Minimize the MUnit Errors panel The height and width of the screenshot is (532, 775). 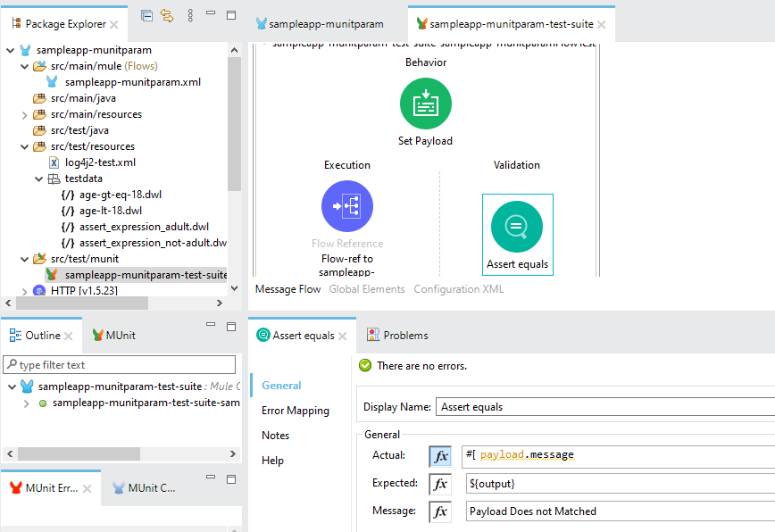click(211, 478)
